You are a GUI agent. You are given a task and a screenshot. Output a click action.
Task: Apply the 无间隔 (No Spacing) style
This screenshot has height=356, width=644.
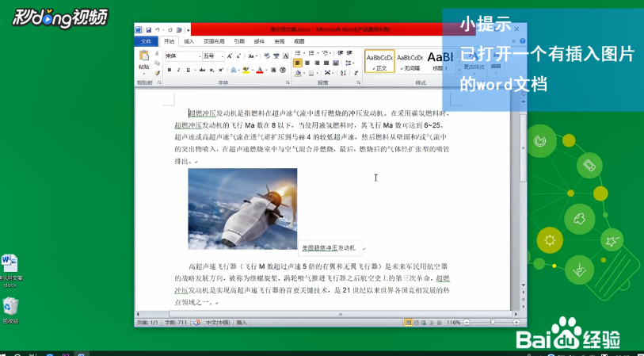410,61
